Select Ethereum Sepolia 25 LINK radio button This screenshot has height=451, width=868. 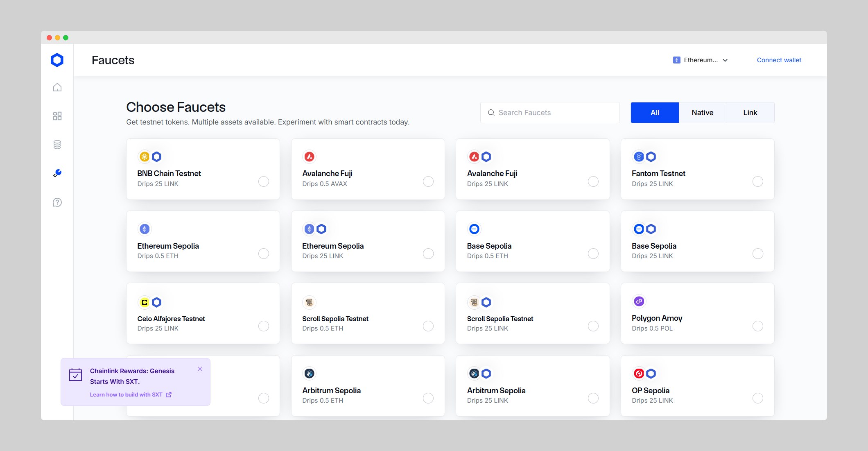click(428, 254)
